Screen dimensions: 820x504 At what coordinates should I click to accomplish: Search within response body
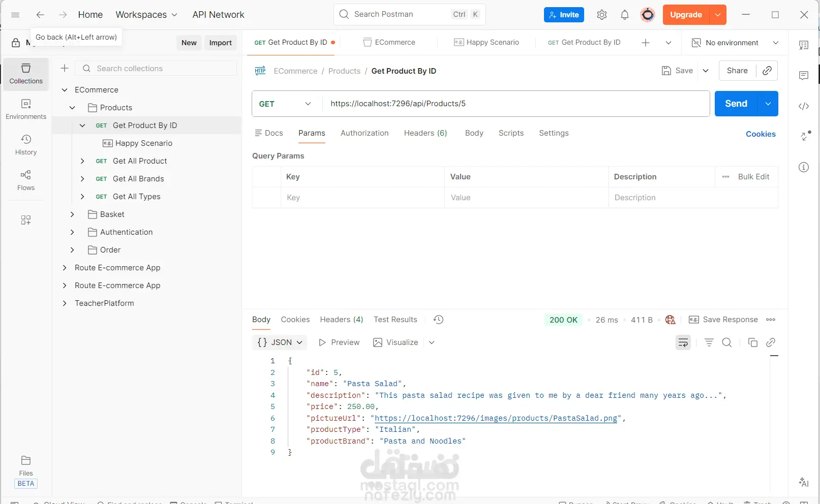click(x=727, y=342)
